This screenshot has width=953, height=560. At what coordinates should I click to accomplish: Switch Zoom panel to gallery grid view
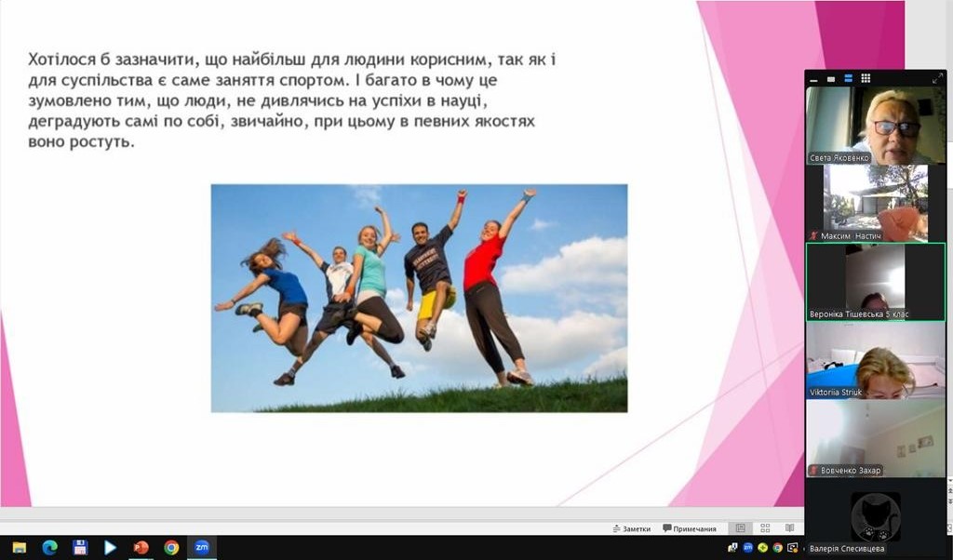tap(866, 79)
